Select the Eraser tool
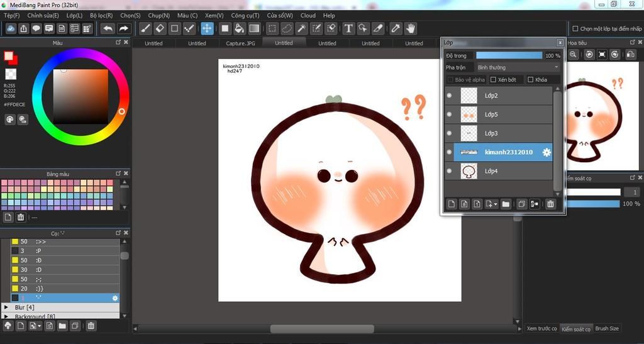Image resolution: width=644 pixels, height=344 pixels. (x=160, y=28)
